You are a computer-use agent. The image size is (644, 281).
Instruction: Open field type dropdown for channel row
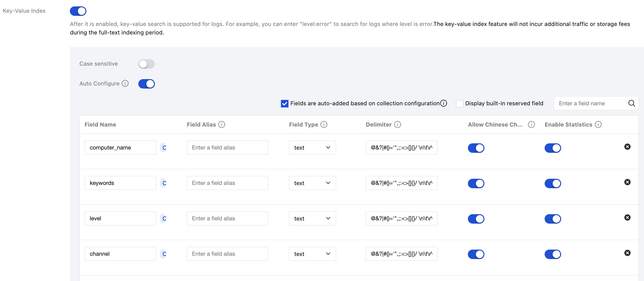[312, 254]
